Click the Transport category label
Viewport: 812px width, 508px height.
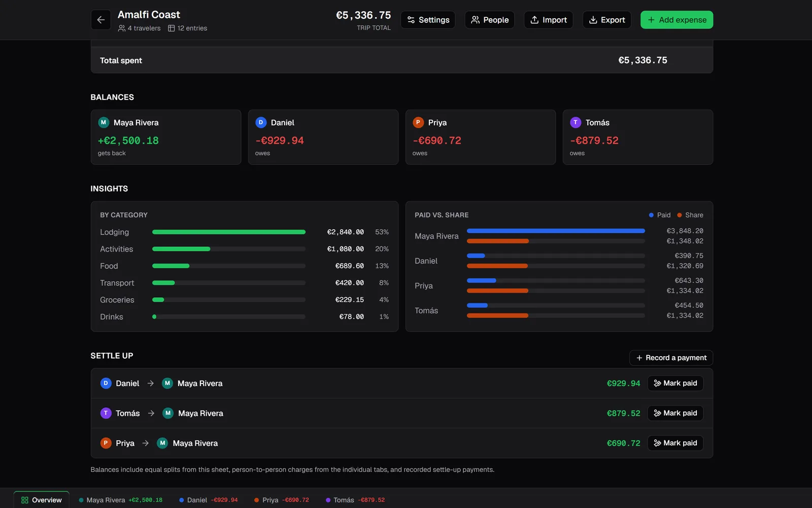(117, 283)
